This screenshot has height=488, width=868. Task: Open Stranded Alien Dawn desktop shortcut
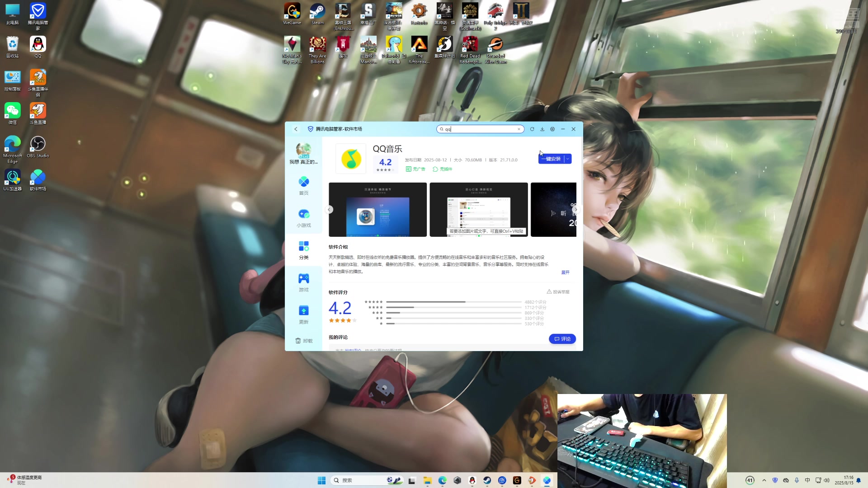[495, 50]
